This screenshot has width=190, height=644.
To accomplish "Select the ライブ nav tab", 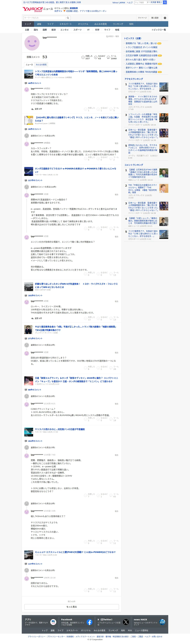I will [x=50, y=24].
